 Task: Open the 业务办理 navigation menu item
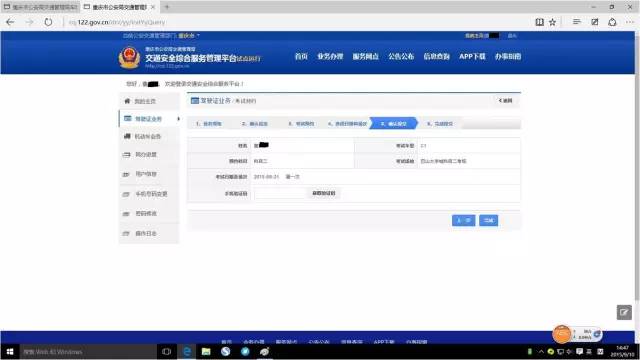330,56
